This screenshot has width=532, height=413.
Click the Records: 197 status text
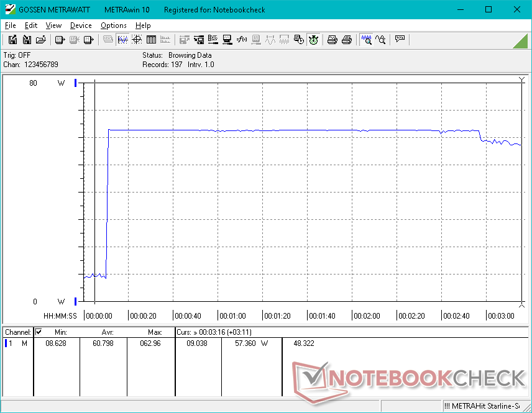coord(162,65)
